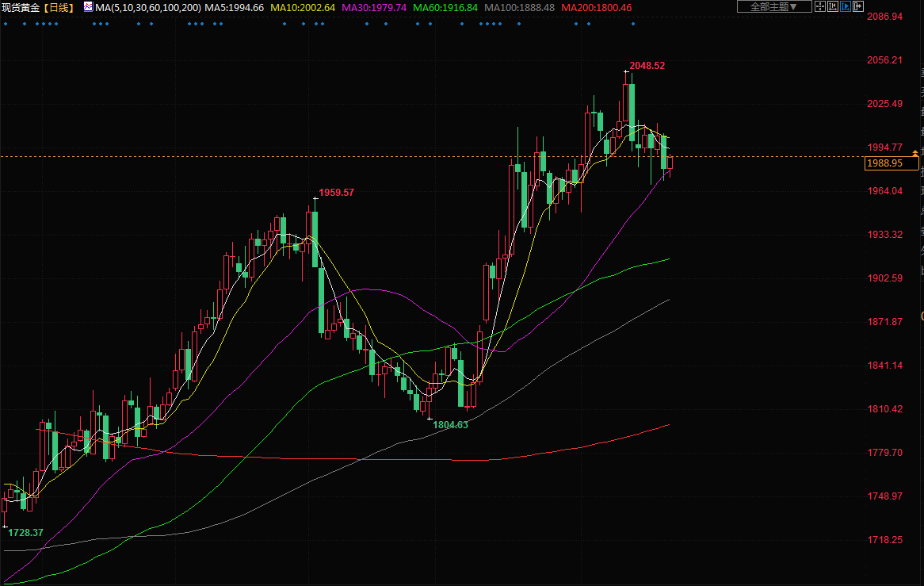Open the 全部主题 theme dropdown
This screenshot has width=924, height=586.
click(x=774, y=6)
